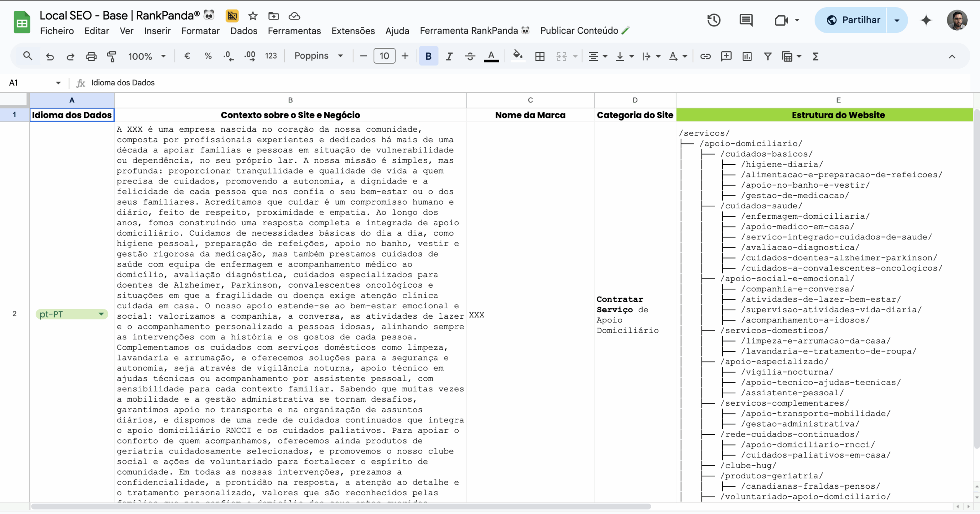Move document to folder icon
The width and height of the screenshot is (980, 514).
[x=273, y=16]
